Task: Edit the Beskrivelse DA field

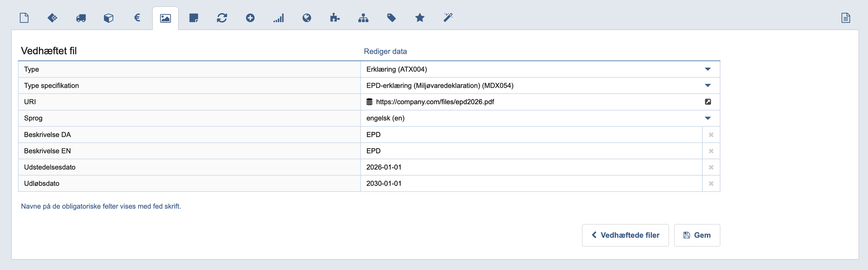Action: click(531, 135)
